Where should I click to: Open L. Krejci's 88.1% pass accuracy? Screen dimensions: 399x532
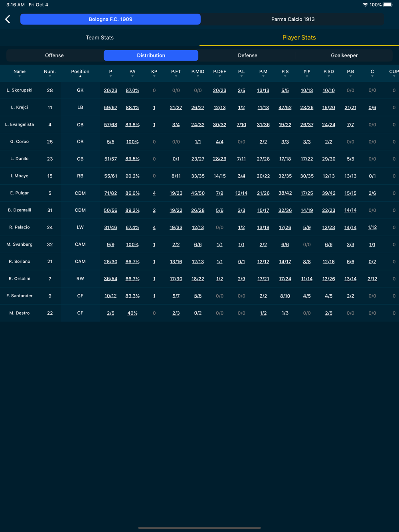pos(132,108)
